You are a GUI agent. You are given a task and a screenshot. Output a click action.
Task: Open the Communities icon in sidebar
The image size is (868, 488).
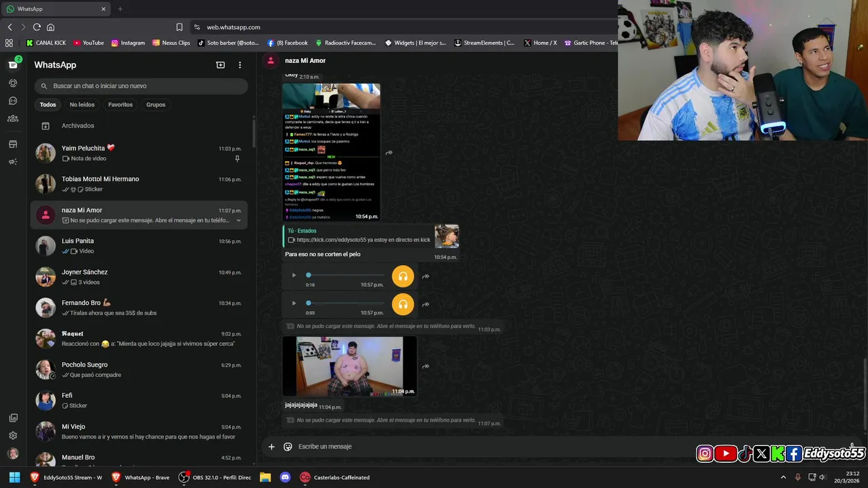(x=13, y=119)
